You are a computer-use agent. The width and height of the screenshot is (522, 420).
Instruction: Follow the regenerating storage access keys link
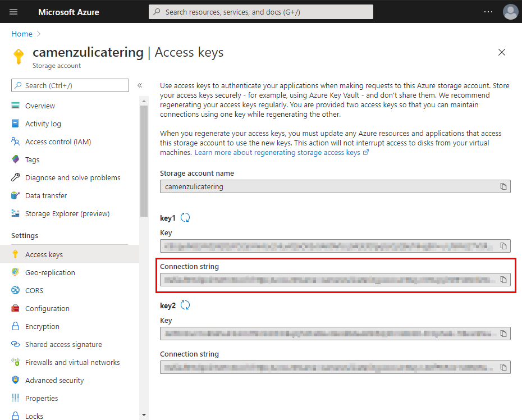point(280,152)
